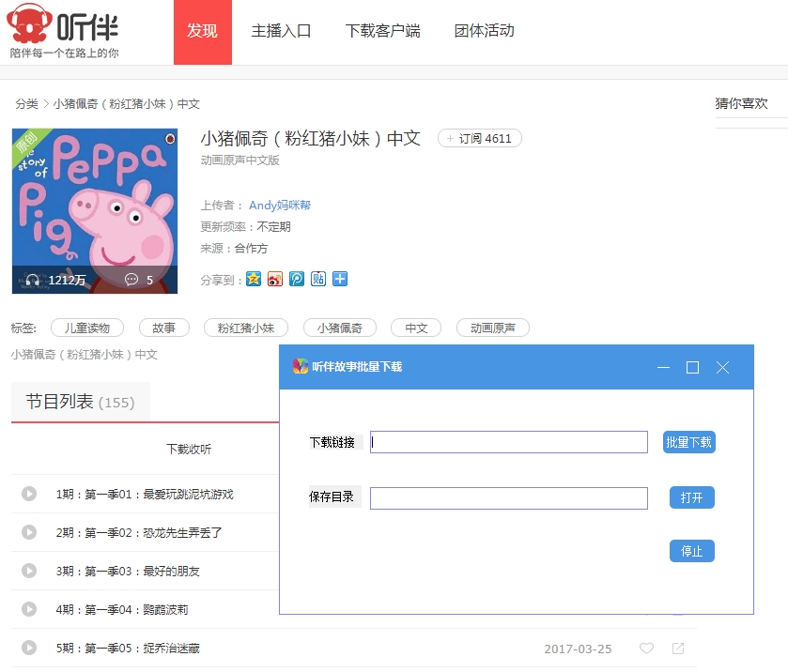Select the 小猪佩奇 tag

coord(340,328)
